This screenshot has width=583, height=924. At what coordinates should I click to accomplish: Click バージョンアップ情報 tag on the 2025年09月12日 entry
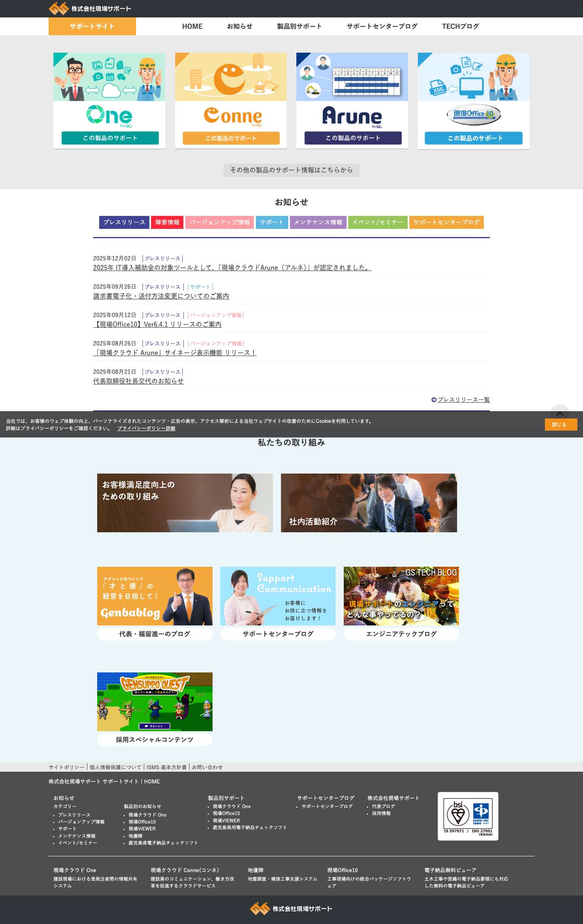click(216, 315)
